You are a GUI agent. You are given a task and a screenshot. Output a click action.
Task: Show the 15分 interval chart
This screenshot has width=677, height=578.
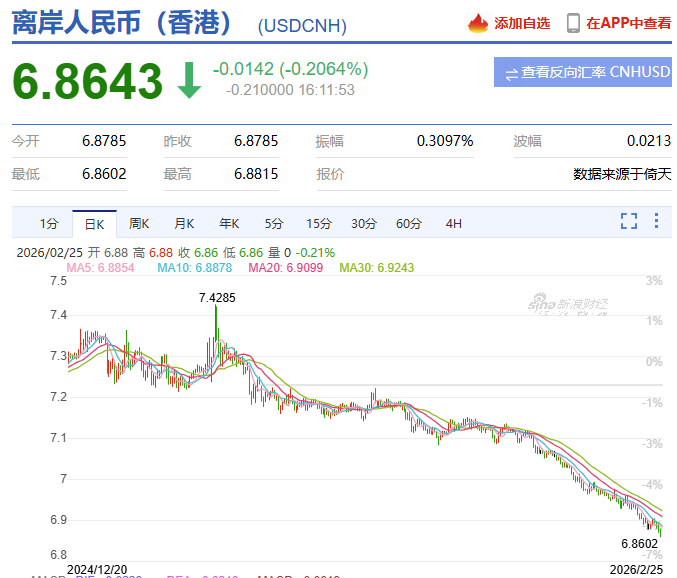tap(319, 223)
